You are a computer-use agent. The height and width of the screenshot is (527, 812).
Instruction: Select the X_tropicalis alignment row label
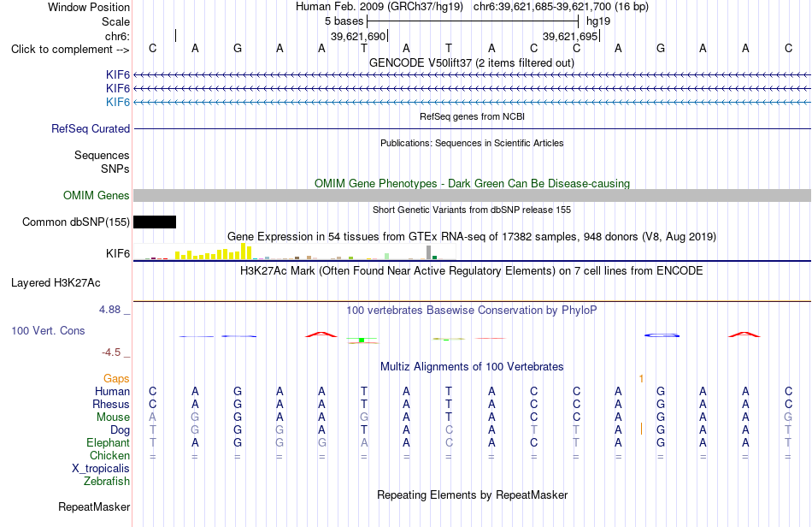[x=101, y=469]
